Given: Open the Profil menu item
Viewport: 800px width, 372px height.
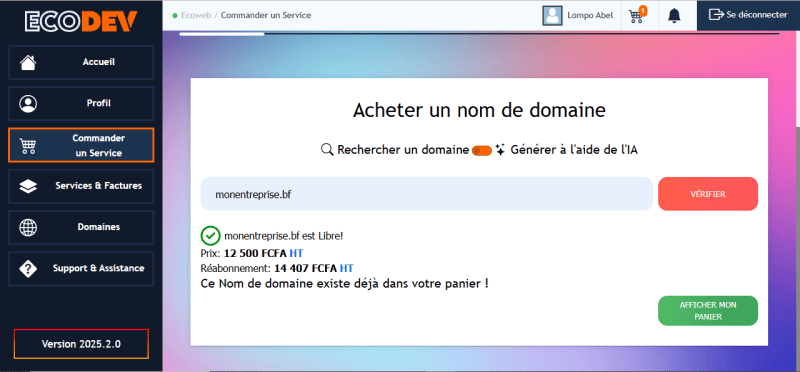Looking at the screenshot, I should (81, 104).
